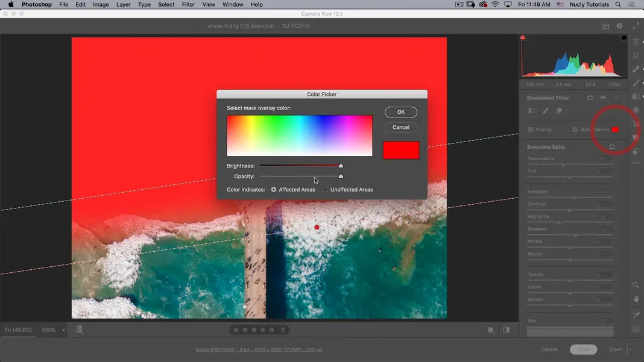The width and height of the screenshot is (644, 362).
Task: Select the Radial Filter tool icon
Action: click(636, 110)
